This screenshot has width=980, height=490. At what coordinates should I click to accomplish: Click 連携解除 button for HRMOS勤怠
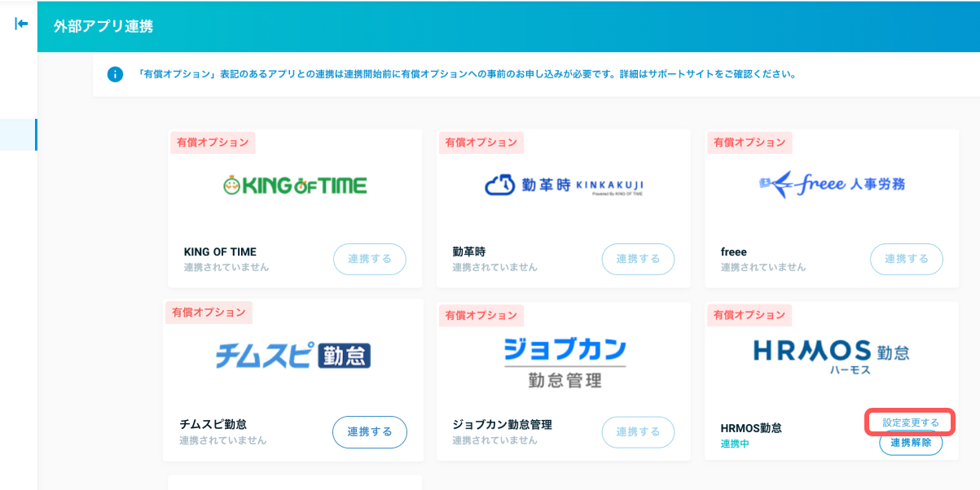tap(910, 443)
